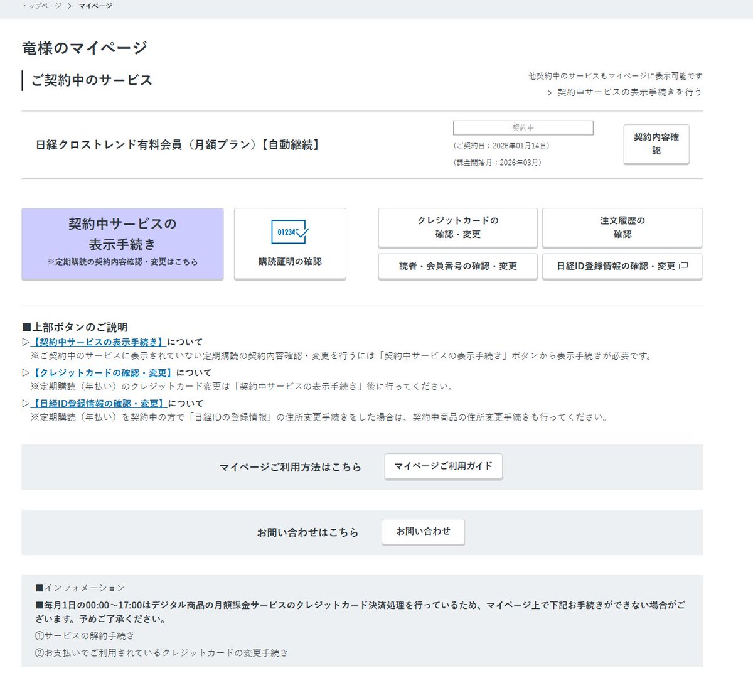Screen dimensions: 753x700
Task: Click the 【クレジットカードの確認・変更】 explanation link
Action: click(103, 373)
